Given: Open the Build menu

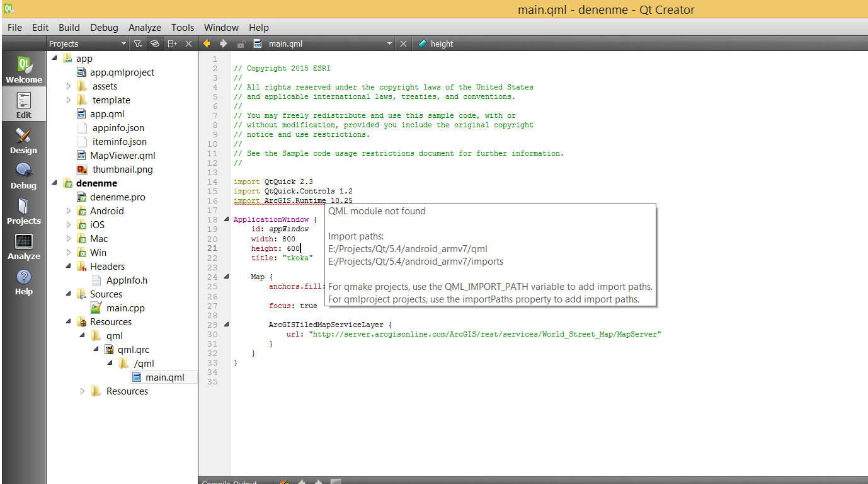Looking at the screenshot, I should pos(69,27).
